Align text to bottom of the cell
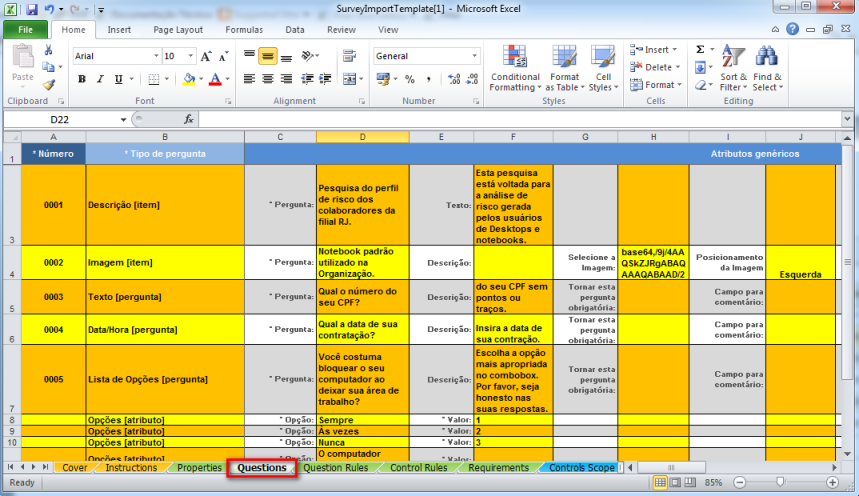This screenshot has width=859, height=496. pyautogui.click(x=286, y=56)
